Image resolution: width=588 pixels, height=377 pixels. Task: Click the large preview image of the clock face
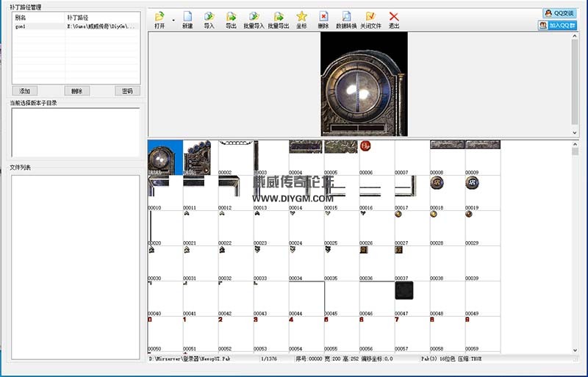[364, 84]
